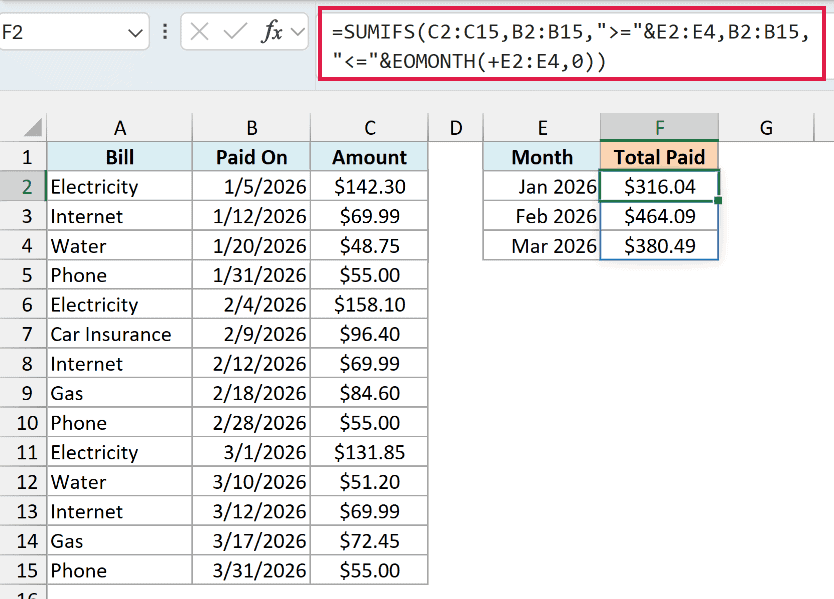Click the Select All corner triangle
The height and width of the screenshot is (599, 834).
[x=33, y=128]
